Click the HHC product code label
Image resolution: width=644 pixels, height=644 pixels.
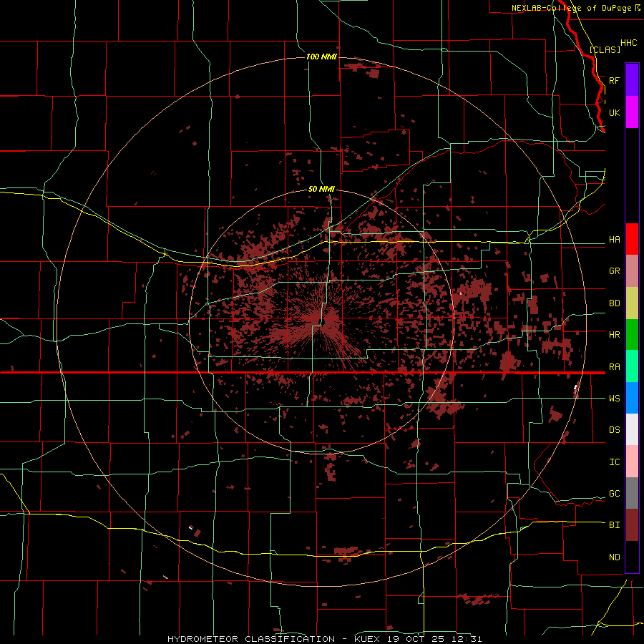click(x=628, y=43)
